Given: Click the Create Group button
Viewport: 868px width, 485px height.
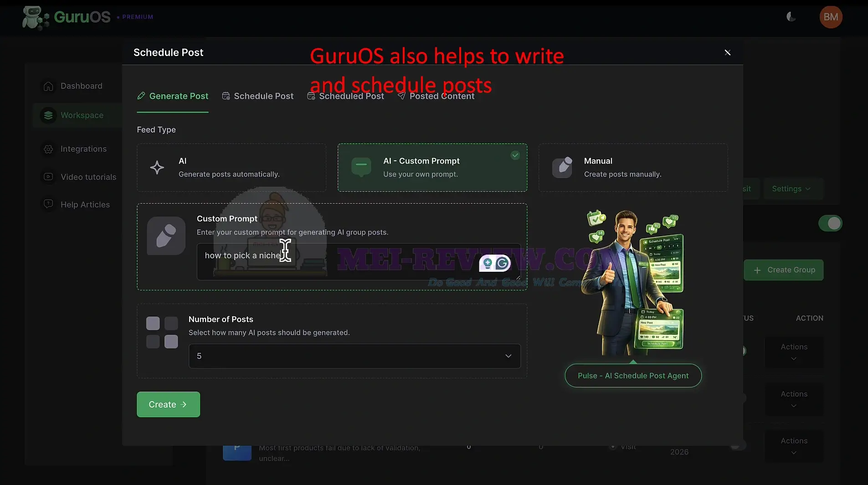Looking at the screenshot, I should (783, 270).
